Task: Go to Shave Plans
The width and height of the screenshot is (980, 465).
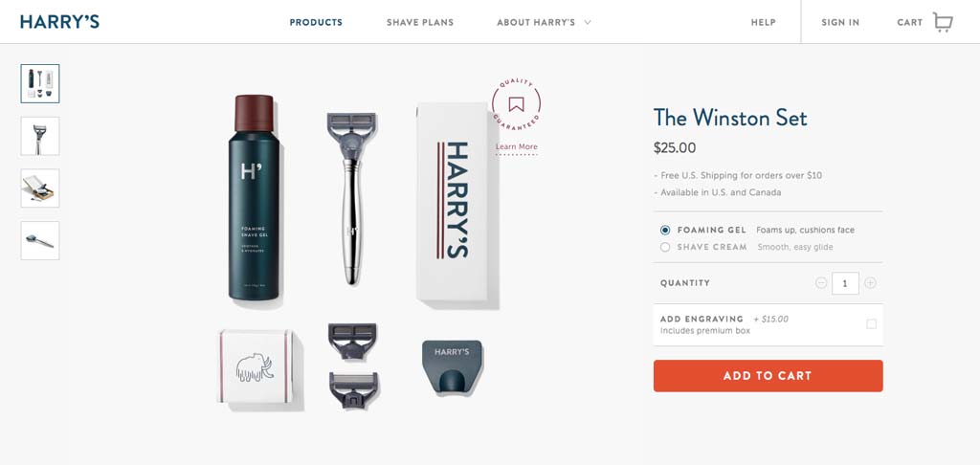Action: pos(420,23)
